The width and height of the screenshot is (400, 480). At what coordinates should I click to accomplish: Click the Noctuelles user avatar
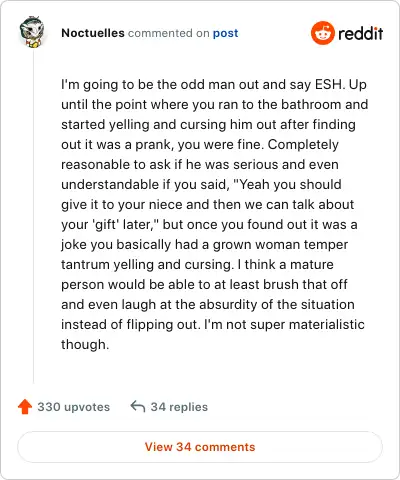[x=32, y=32]
